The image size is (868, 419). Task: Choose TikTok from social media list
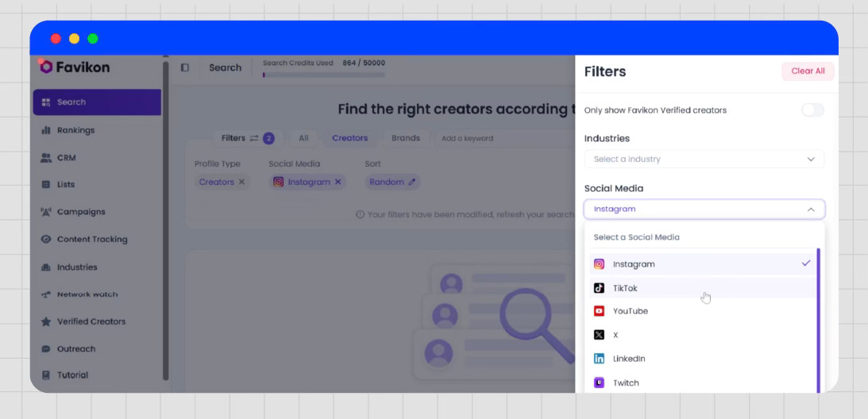tap(703, 288)
